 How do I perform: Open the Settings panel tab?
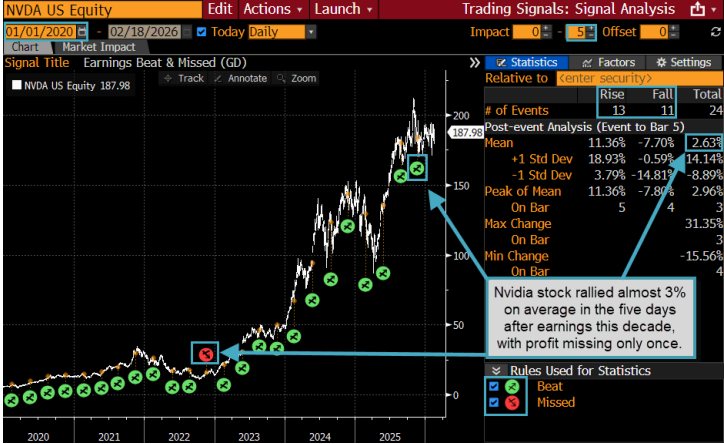click(x=683, y=62)
